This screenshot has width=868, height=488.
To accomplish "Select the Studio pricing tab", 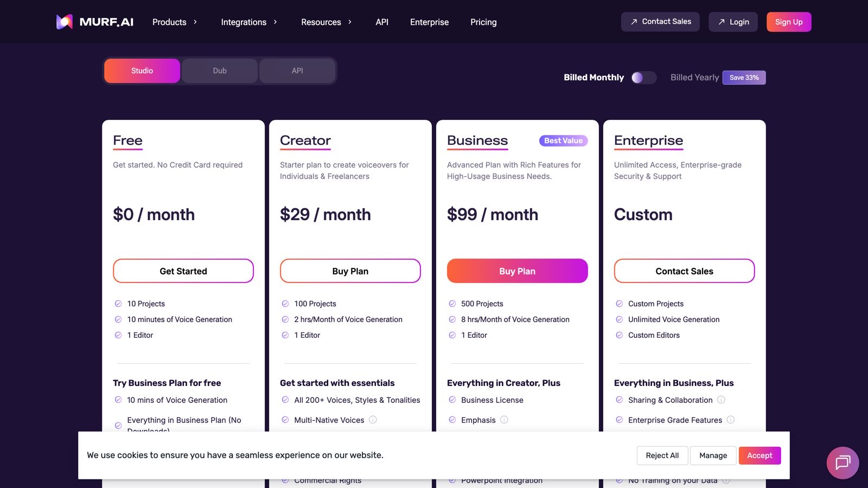I will [142, 70].
